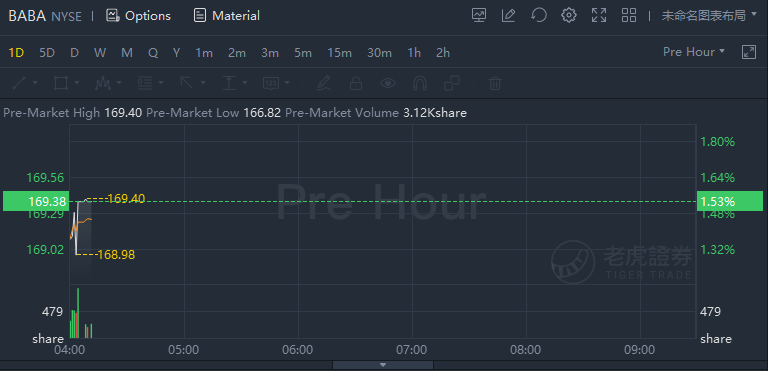Open the grid layout icon
768x371 pixels.
tap(629, 16)
